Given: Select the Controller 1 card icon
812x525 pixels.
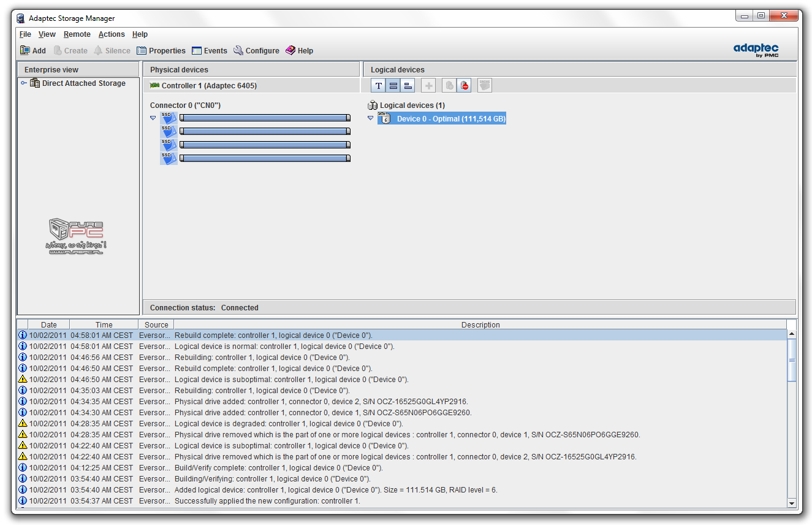Looking at the screenshot, I should coord(154,86).
